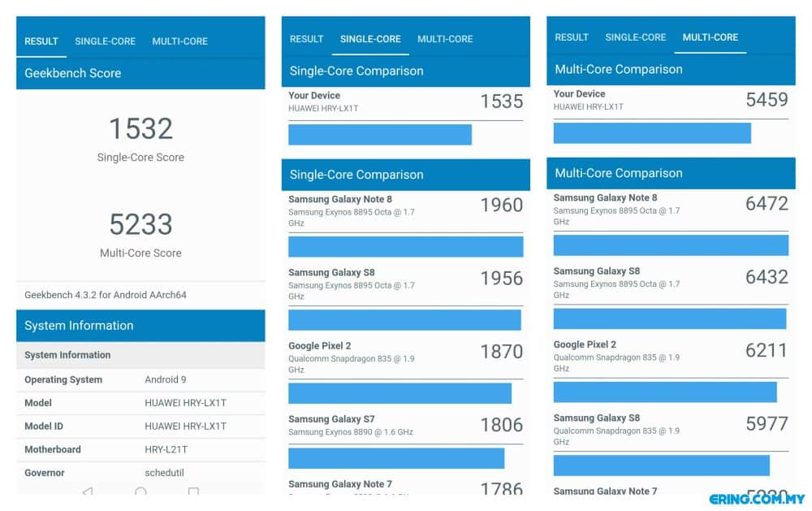Click the Google Pixel 2 1870 score bar

[x=400, y=393]
